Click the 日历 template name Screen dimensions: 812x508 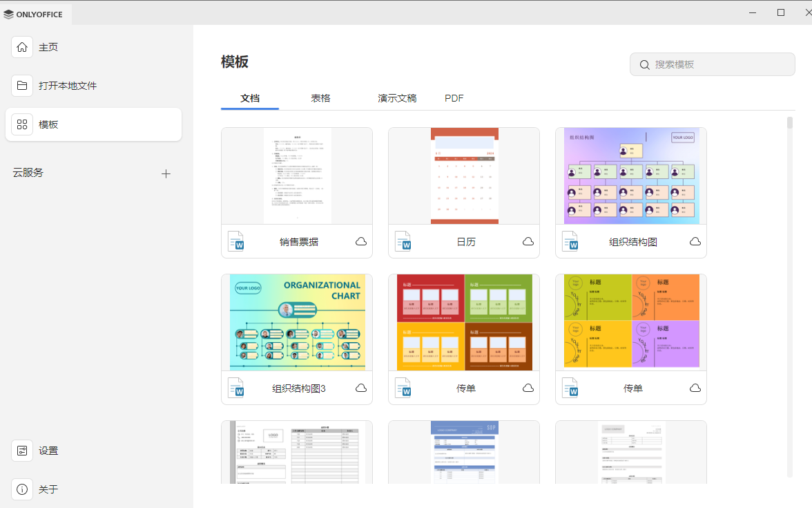[466, 242]
